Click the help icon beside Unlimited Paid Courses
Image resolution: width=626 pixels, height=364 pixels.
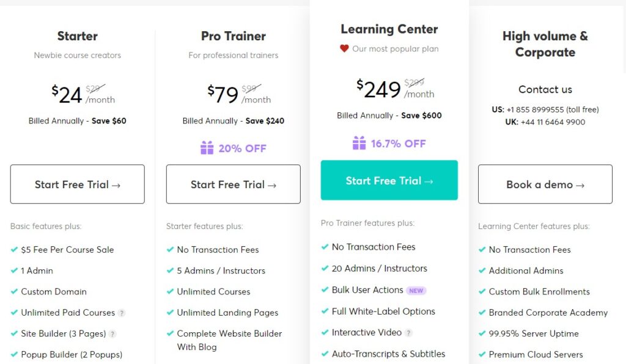point(122,313)
